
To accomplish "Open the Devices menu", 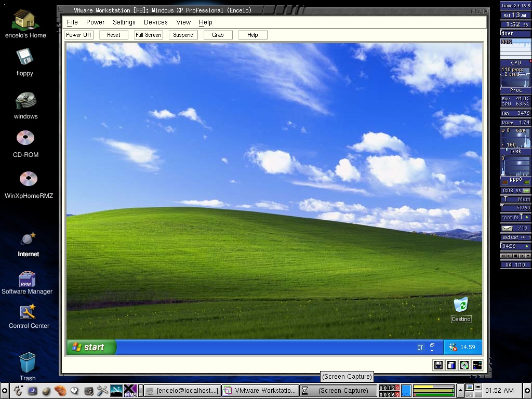I will [x=156, y=22].
